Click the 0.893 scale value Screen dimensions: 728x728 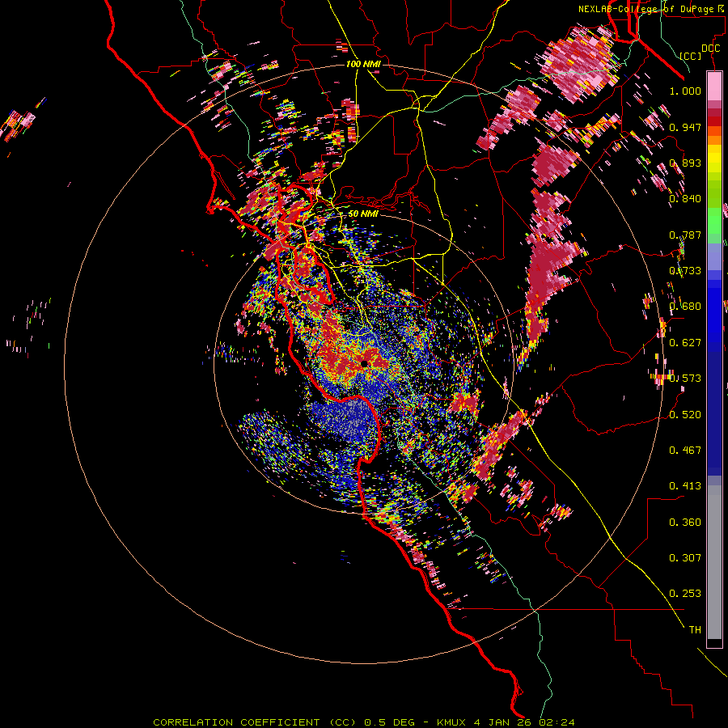pyautogui.click(x=685, y=163)
